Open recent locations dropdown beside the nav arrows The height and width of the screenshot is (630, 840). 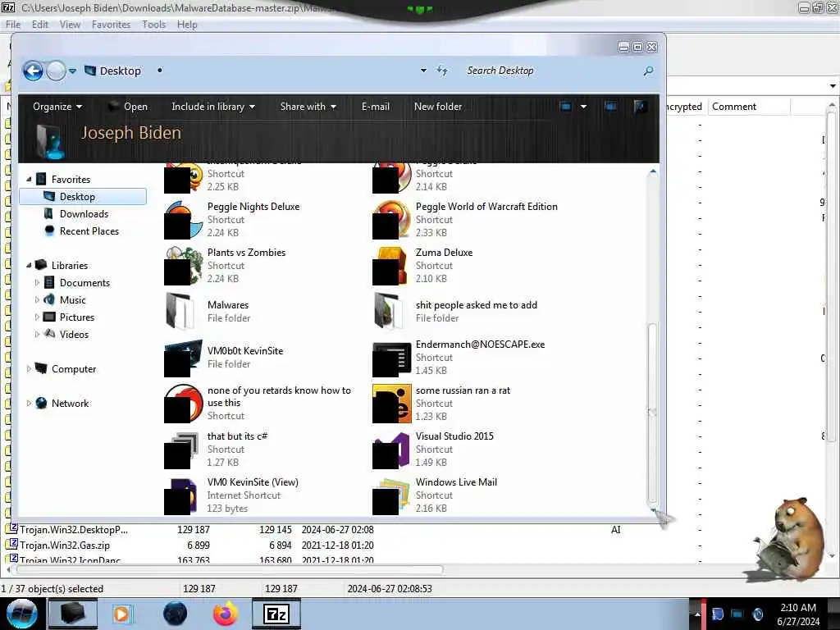tap(72, 71)
